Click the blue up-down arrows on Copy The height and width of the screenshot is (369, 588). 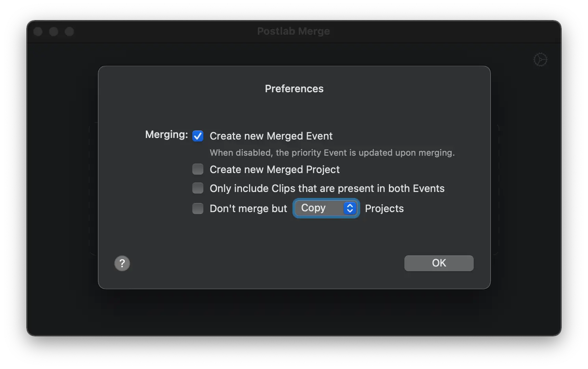[x=350, y=208]
